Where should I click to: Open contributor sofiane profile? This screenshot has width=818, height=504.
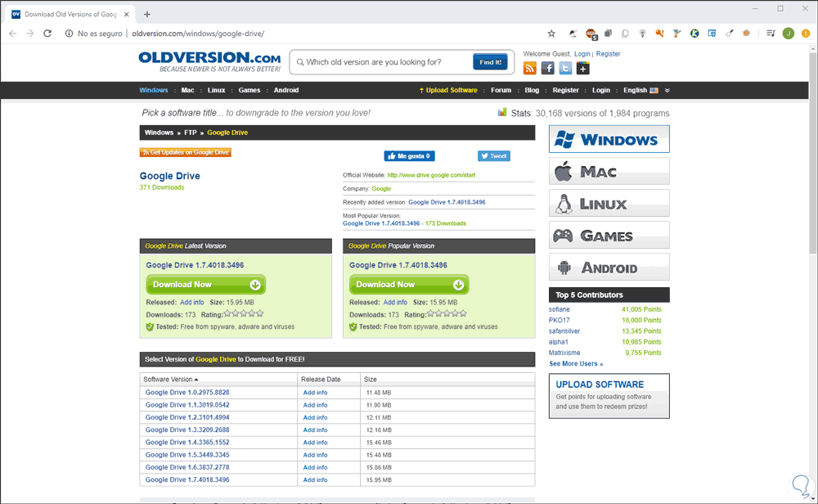click(560, 309)
